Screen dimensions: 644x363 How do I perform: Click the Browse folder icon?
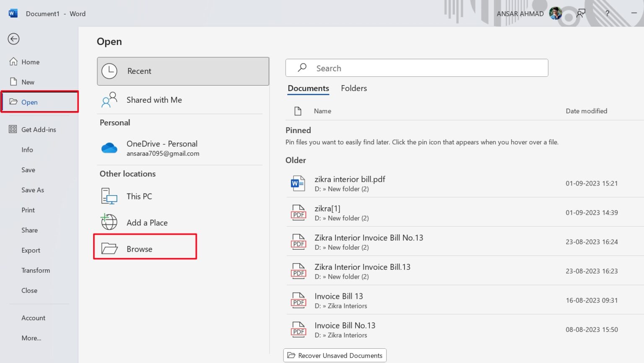(x=109, y=249)
